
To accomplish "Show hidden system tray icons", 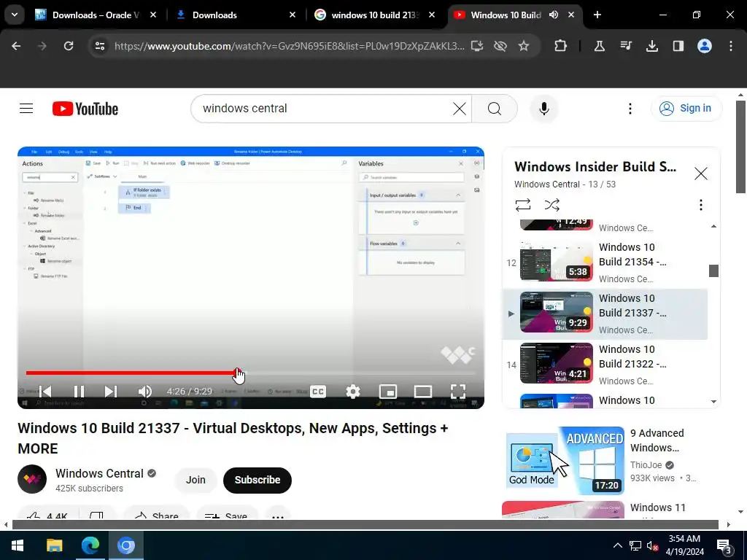I will (617, 545).
